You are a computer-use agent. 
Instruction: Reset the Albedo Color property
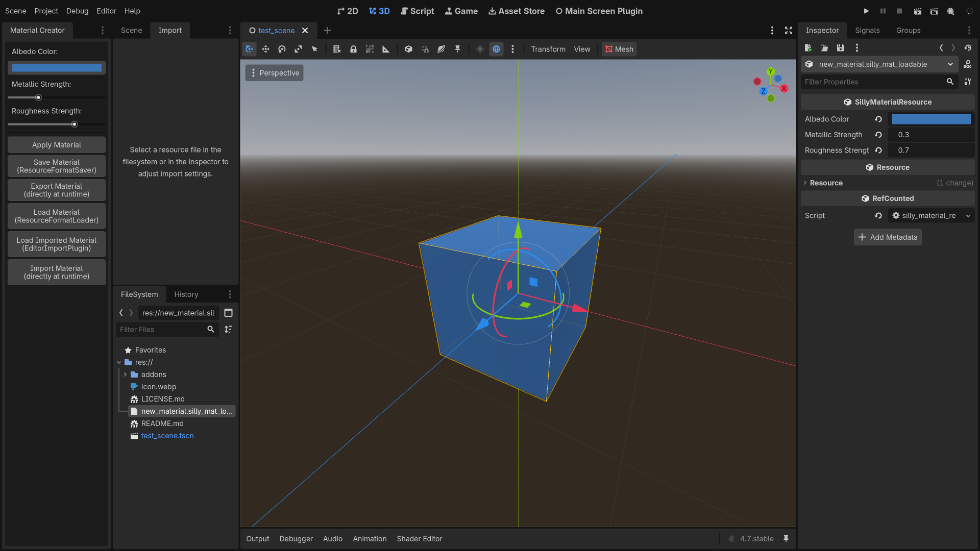(878, 119)
